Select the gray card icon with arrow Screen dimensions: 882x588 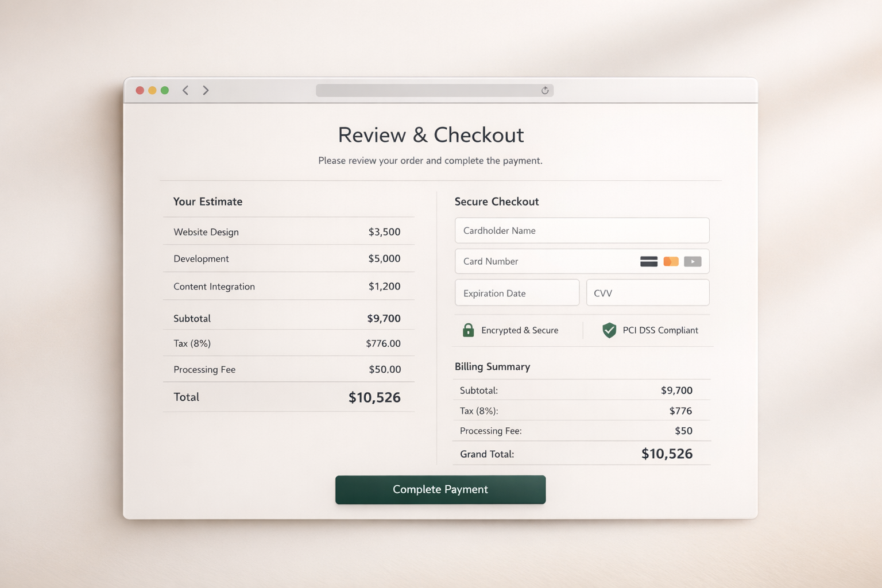693,261
